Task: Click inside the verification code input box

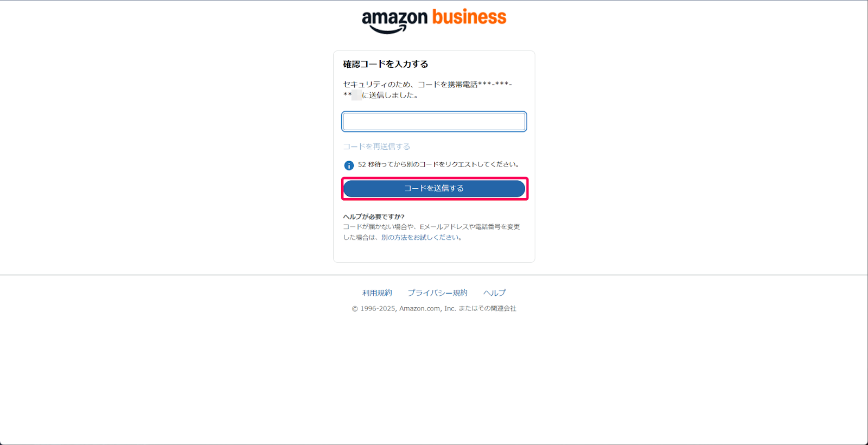Action: [x=433, y=121]
